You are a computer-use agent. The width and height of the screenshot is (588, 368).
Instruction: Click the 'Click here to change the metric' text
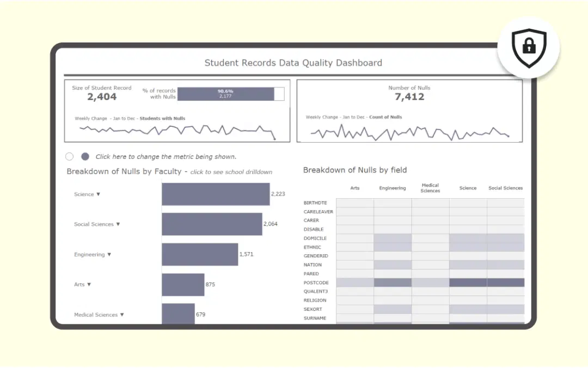coord(165,156)
